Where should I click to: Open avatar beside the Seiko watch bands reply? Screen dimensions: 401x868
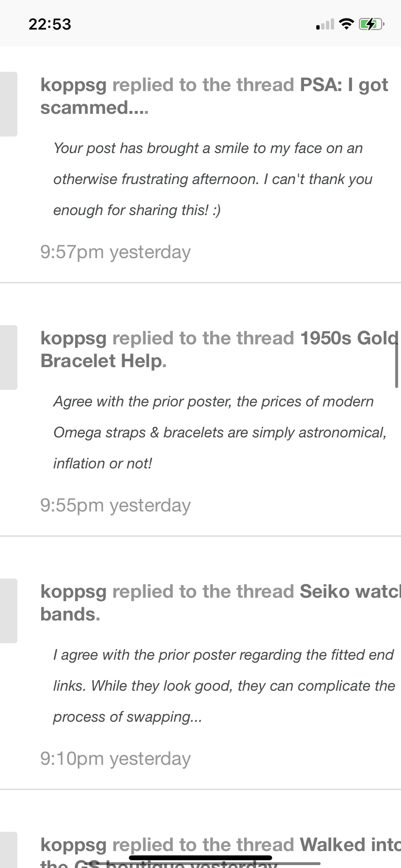[8, 611]
